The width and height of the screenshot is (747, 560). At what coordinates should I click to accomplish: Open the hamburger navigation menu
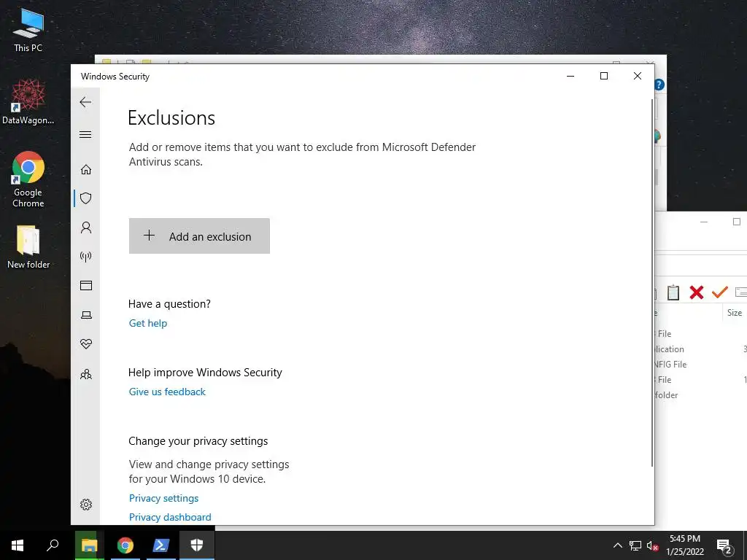85,135
